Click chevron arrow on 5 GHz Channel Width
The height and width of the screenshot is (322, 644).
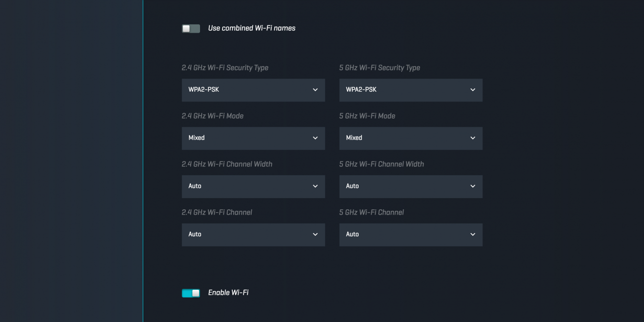click(x=473, y=186)
